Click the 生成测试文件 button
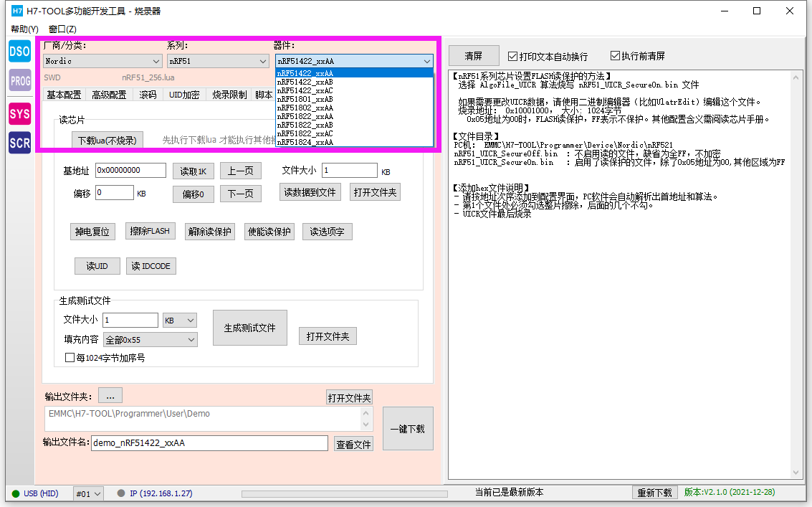The width and height of the screenshot is (812, 507). click(x=249, y=328)
